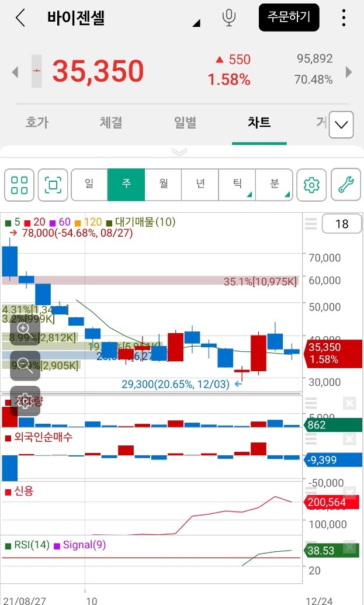Edit the candle count field showing 18
364x605 pixels.
coord(342,224)
